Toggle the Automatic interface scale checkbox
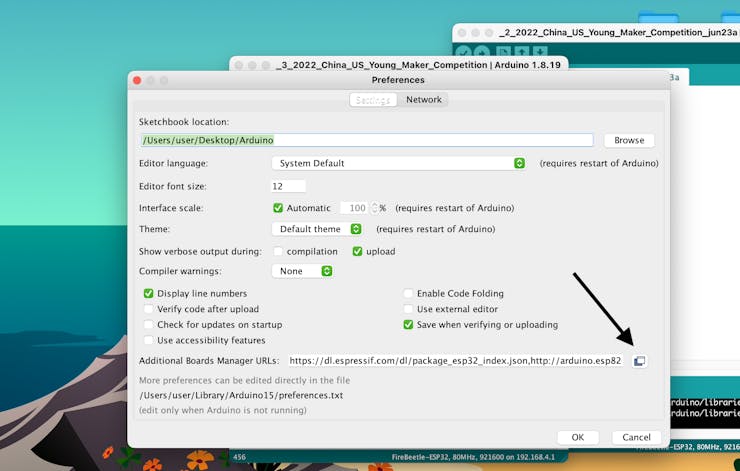Viewport: 740px width, 471px height. coord(278,208)
